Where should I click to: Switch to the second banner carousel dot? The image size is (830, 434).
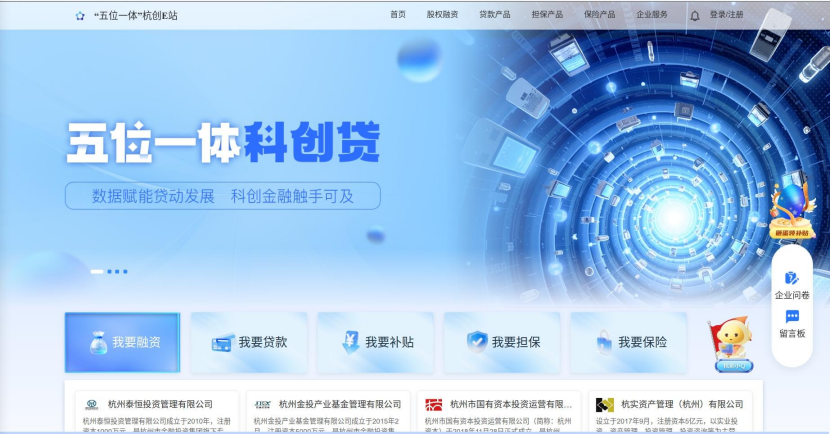coord(110,272)
